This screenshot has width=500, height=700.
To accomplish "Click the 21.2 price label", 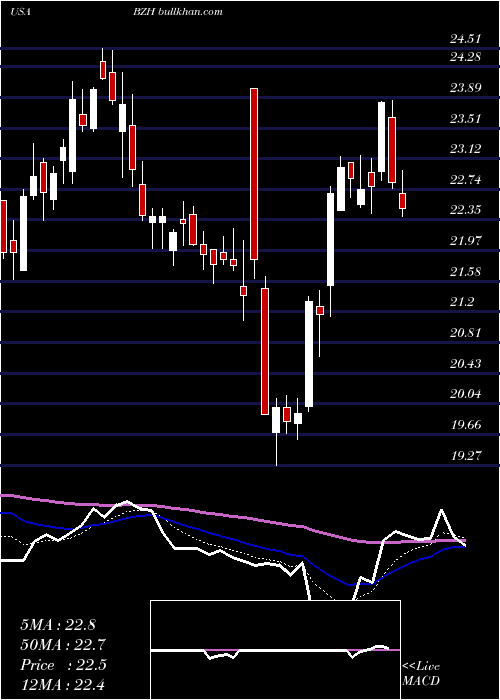I will (462, 302).
